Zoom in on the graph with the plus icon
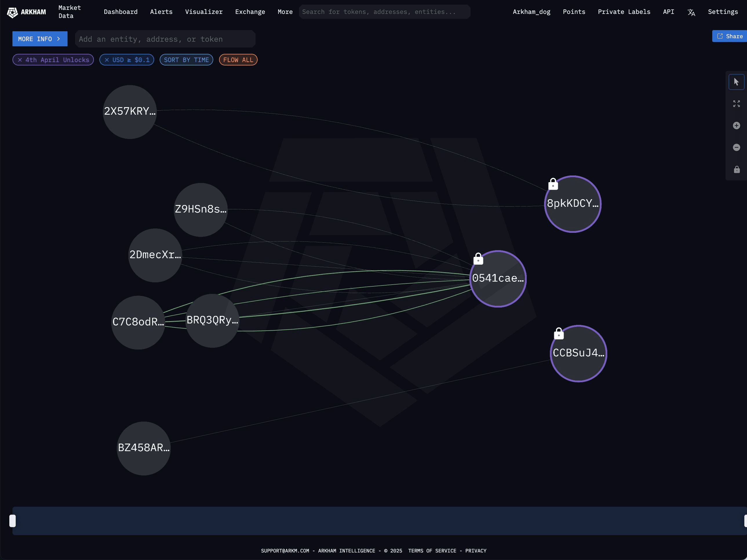This screenshot has width=747, height=560. click(736, 126)
